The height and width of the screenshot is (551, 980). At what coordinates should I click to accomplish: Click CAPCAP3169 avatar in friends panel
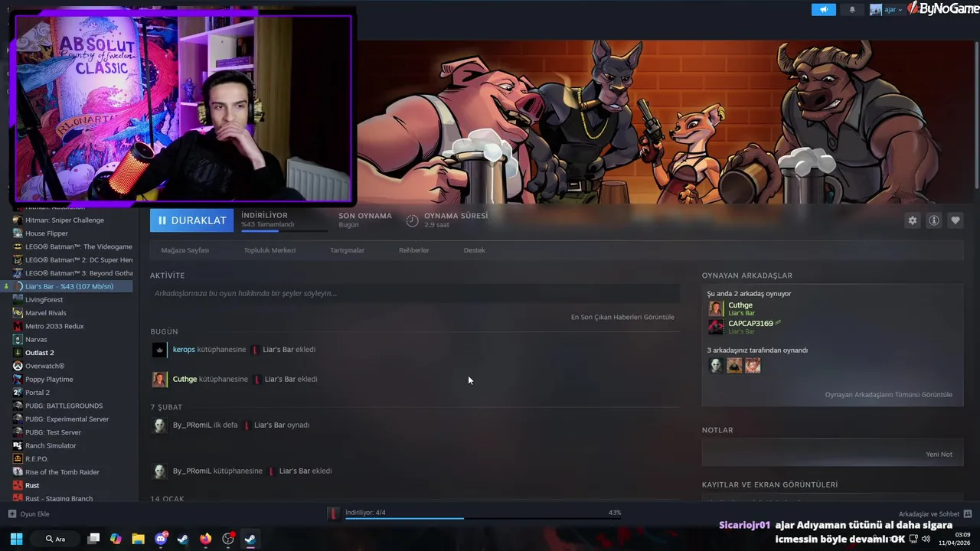[716, 327]
